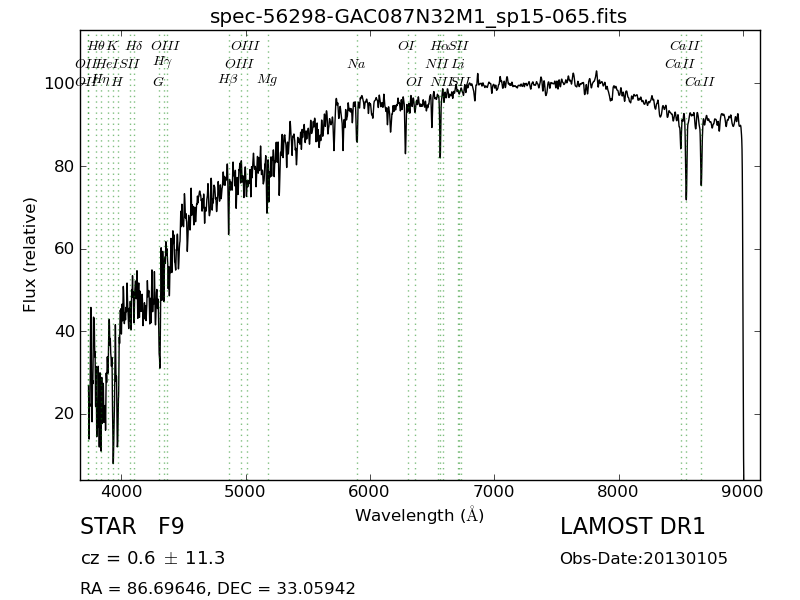
Task: Click the 7000 wavelength tick label
Action: (494, 492)
